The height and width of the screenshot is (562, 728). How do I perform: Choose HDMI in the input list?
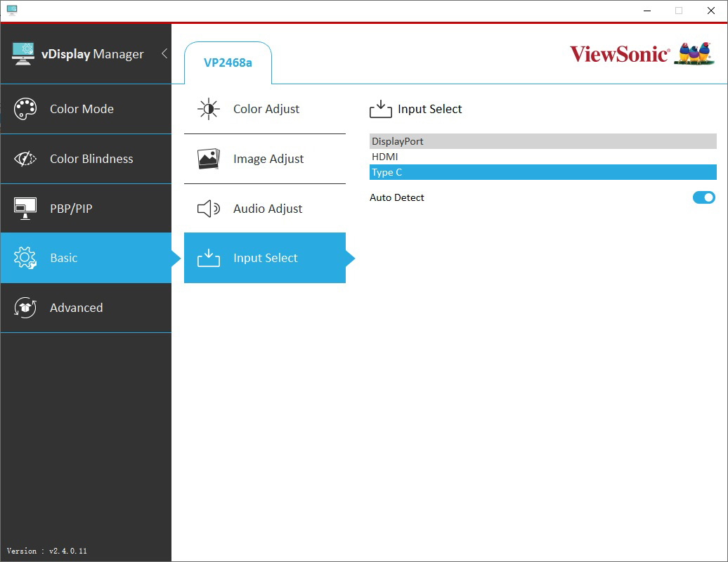click(x=543, y=157)
